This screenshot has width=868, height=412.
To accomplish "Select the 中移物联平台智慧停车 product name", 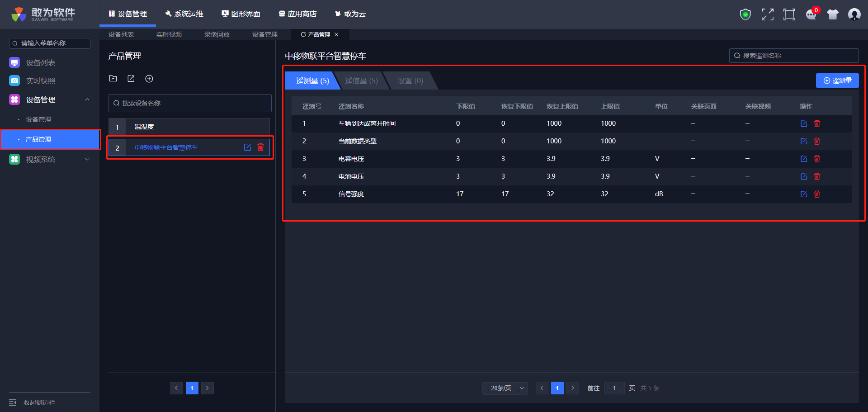I will [166, 147].
